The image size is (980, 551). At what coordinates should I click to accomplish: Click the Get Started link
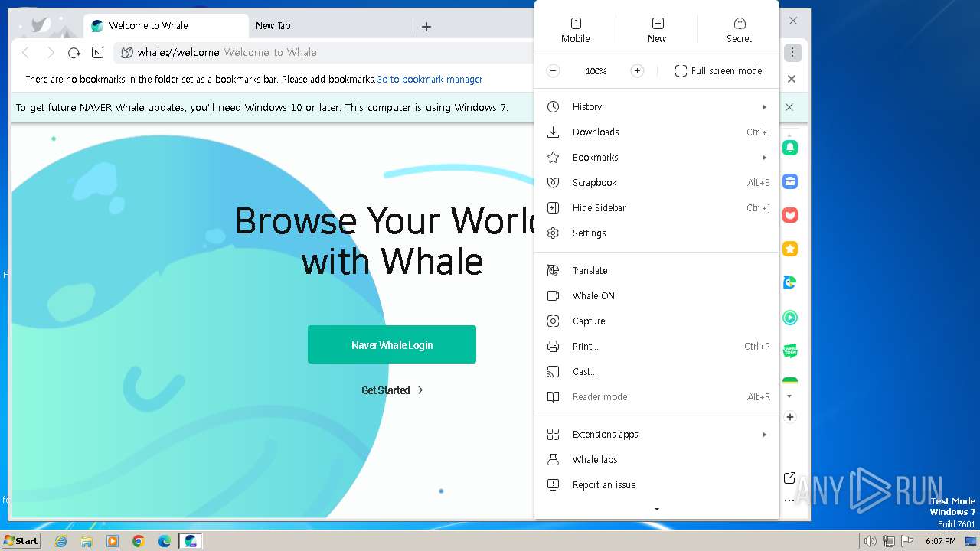[392, 390]
